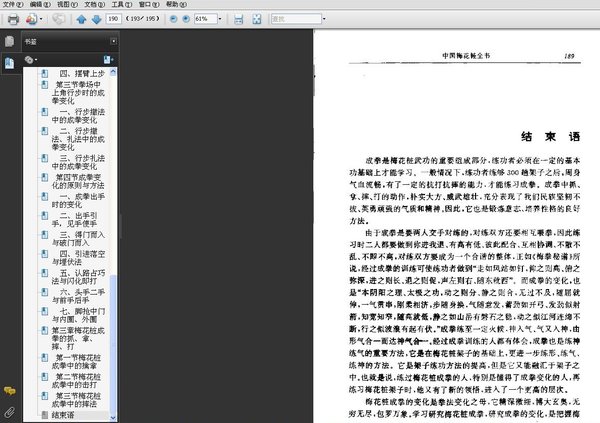This screenshot has width=600, height=423.
Task: Open the 窗口 menu
Action: pyautogui.click(x=148, y=4)
